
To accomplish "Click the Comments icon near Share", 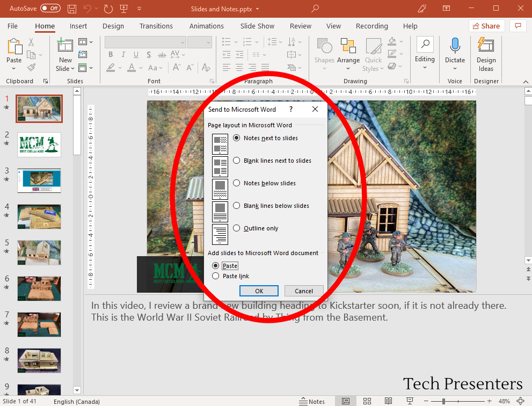I will (x=518, y=26).
